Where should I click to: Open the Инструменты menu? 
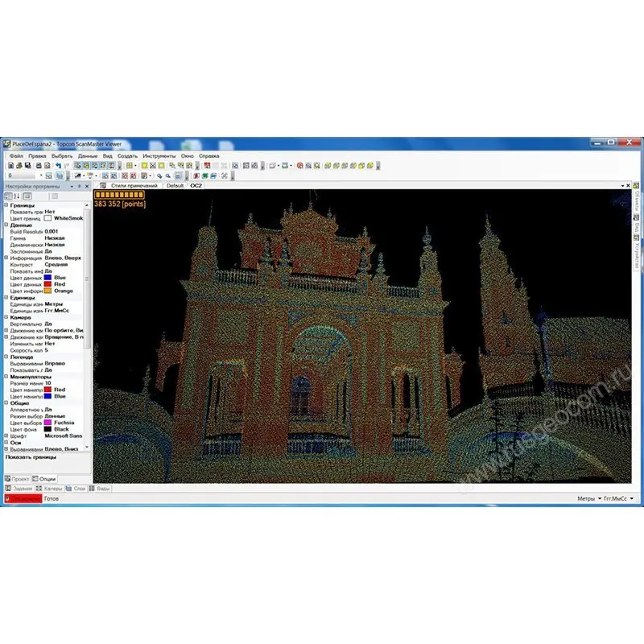coord(159,155)
